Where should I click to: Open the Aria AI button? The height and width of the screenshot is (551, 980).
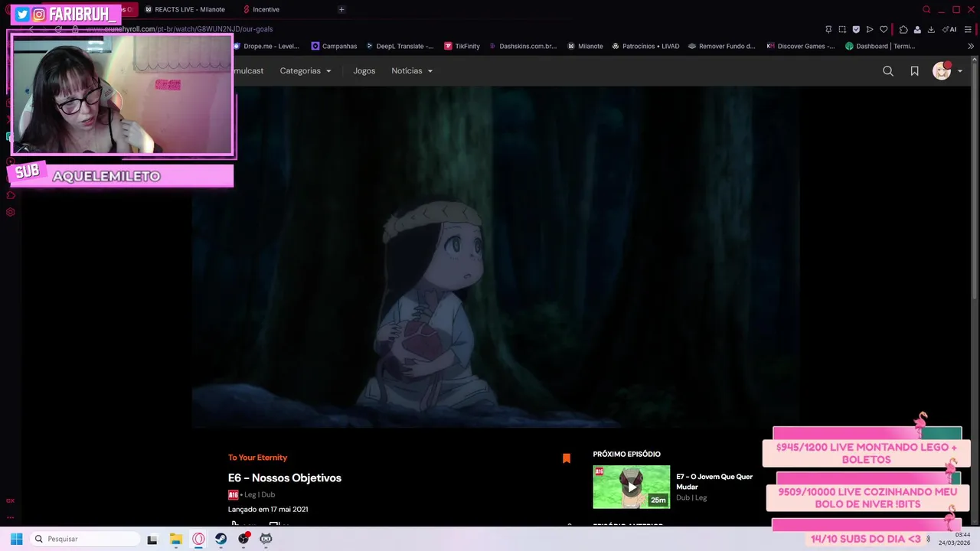tap(950, 29)
